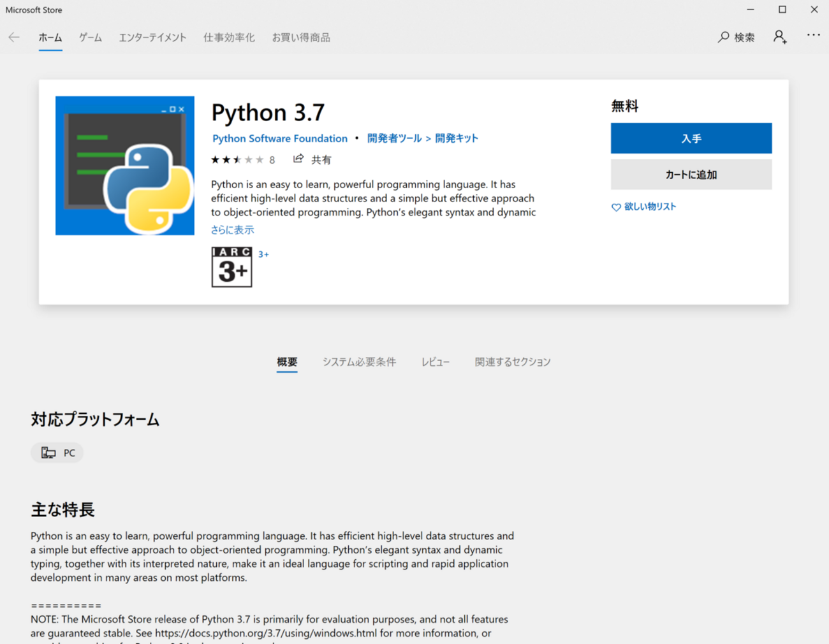
Task: Go to the お買い得商品 tab
Action: click(301, 38)
